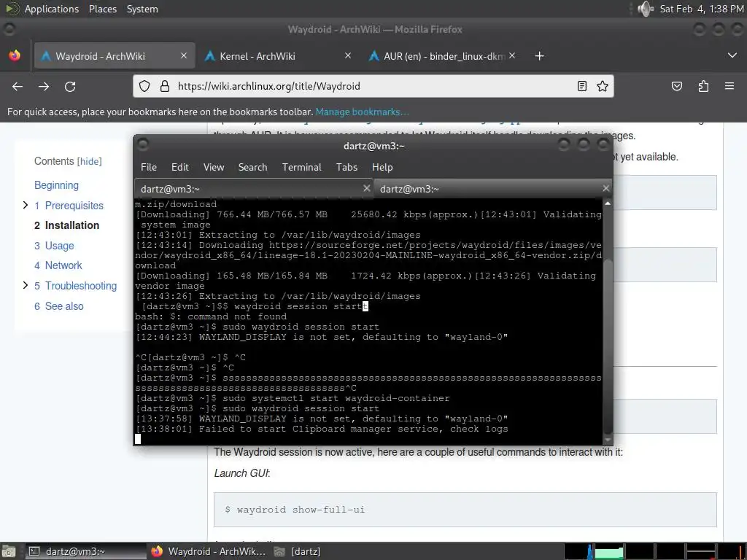This screenshot has height=560, width=747.
Task: Go forward with Firefox forward arrow
Action: tap(44, 86)
